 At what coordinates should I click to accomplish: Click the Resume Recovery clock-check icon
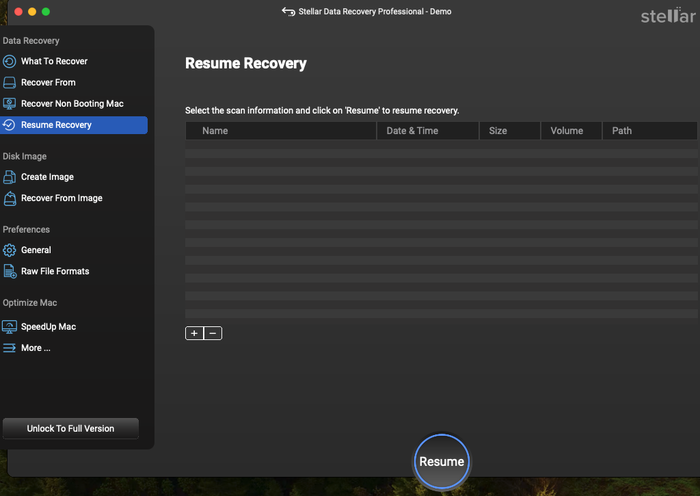[9, 125]
